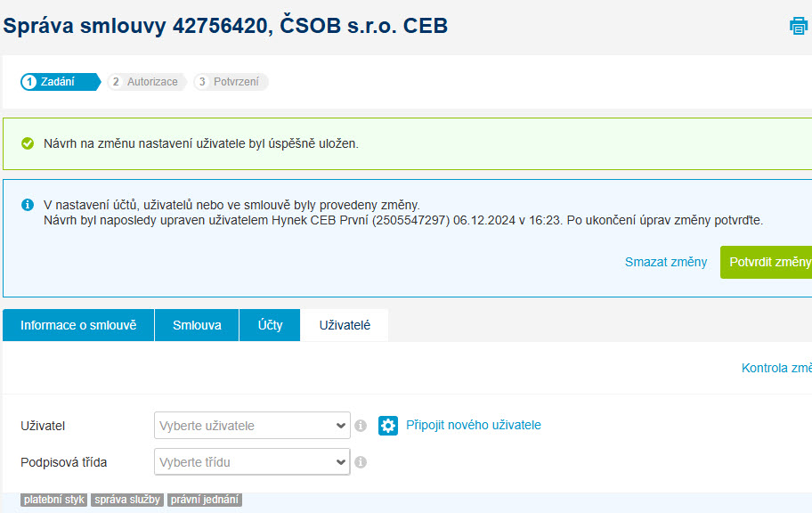Select step 3 Potvrzení in the wizard
This screenshot has width=812, height=513.
231,82
